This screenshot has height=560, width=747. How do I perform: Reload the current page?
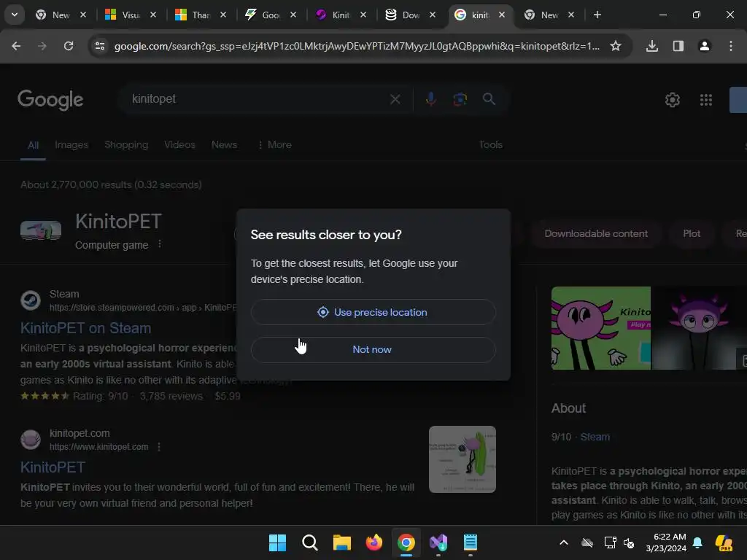click(x=69, y=46)
